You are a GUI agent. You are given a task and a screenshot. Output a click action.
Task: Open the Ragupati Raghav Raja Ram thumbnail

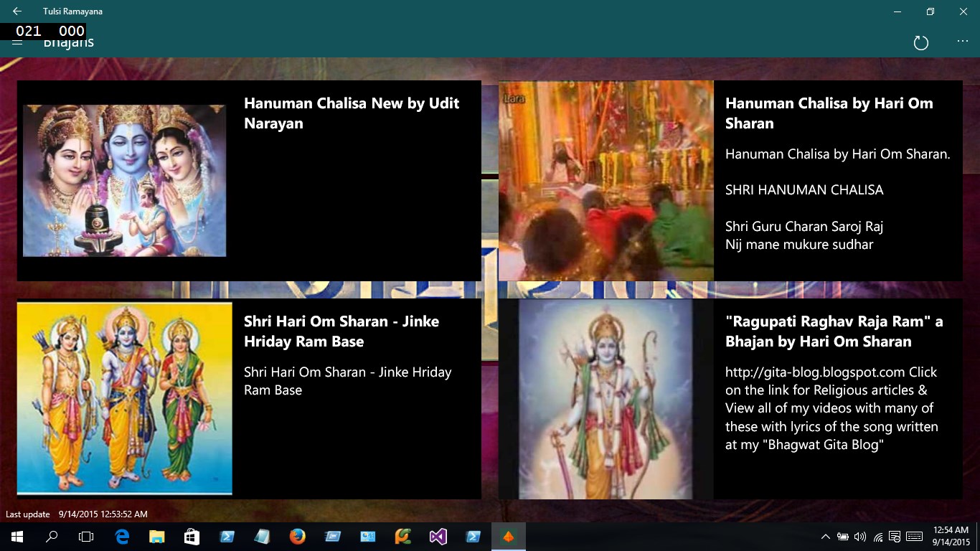[x=606, y=399]
